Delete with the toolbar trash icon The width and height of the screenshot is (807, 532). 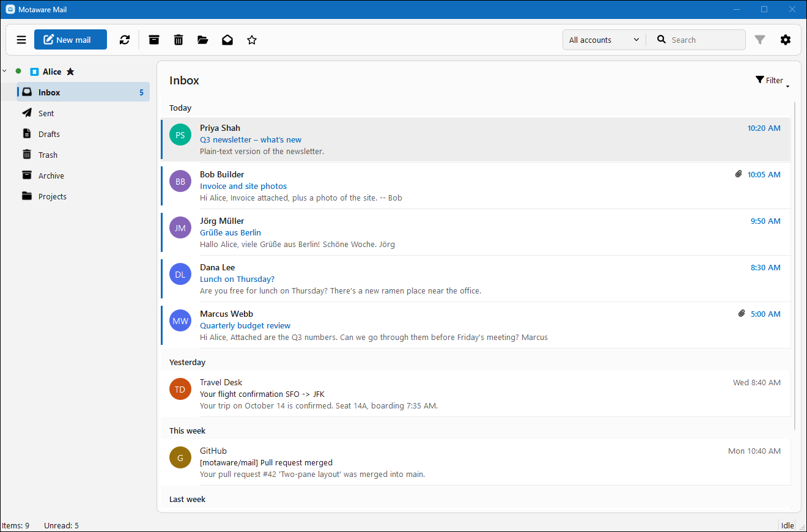tap(179, 40)
